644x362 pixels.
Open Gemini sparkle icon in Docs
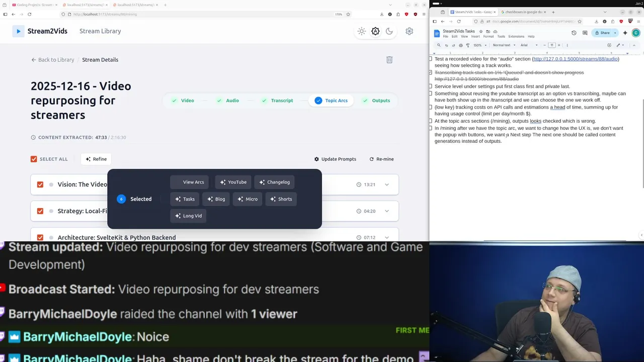click(x=625, y=33)
